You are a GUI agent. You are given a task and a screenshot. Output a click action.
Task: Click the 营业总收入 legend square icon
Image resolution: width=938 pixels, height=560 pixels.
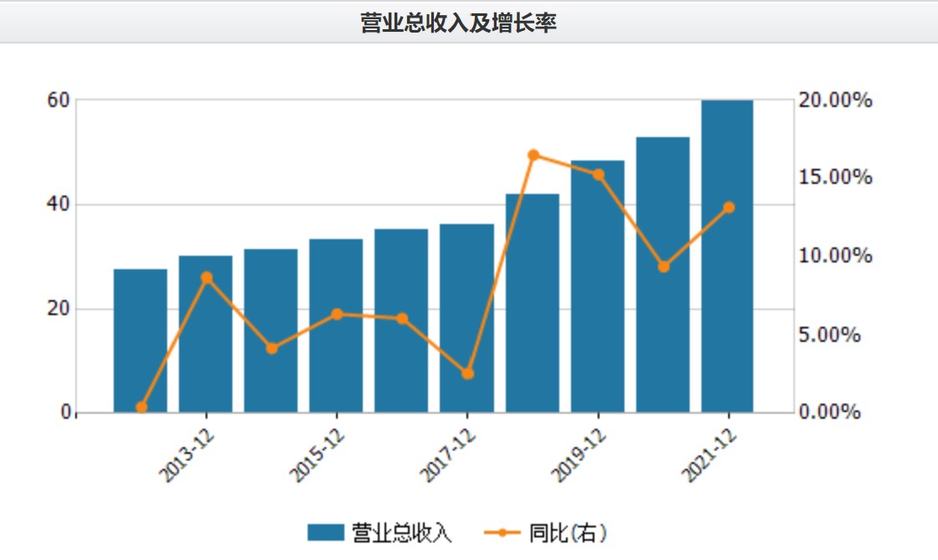326,531
